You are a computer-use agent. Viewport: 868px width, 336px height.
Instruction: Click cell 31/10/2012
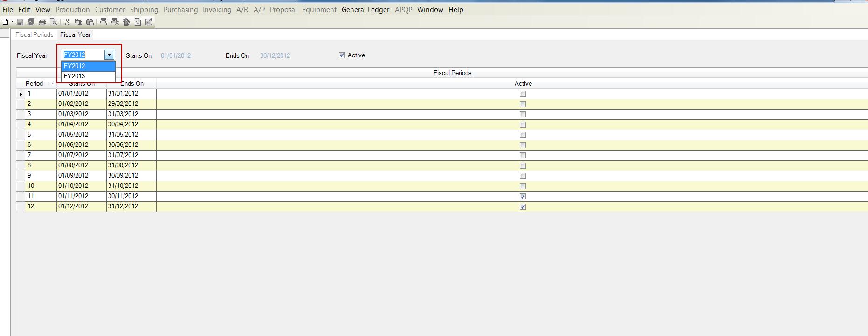pyautogui.click(x=131, y=186)
